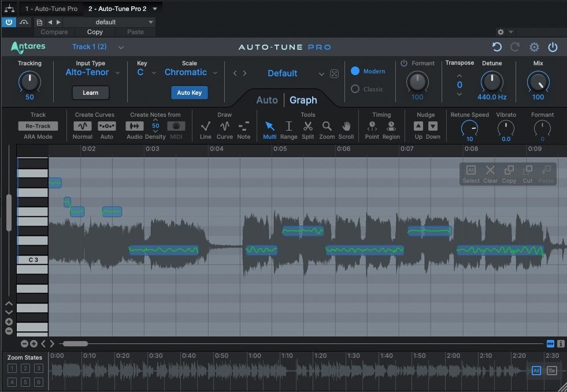Create Auto correction curves

pos(107,126)
